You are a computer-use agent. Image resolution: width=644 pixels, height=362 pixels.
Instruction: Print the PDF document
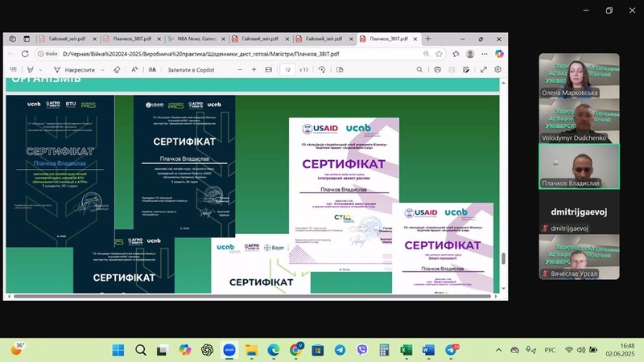[x=437, y=70]
